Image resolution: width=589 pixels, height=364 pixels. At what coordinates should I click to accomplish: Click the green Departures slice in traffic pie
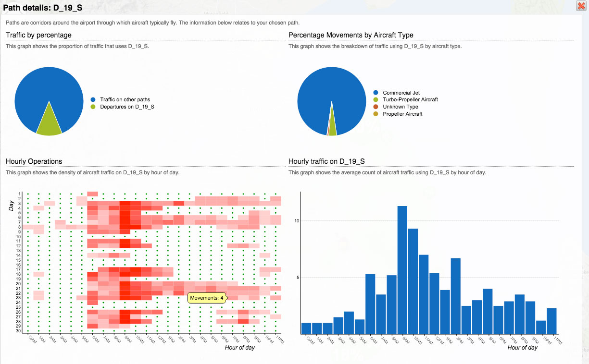click(49, 125)
